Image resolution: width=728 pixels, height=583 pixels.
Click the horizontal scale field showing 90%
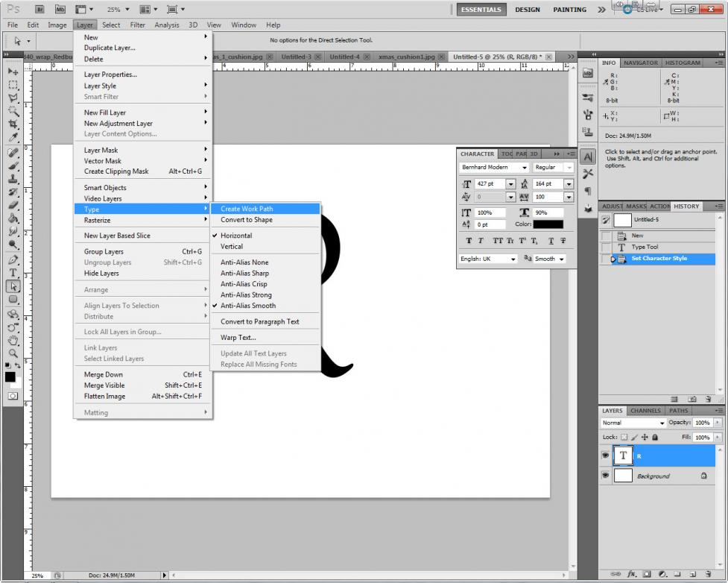(548, 212)
